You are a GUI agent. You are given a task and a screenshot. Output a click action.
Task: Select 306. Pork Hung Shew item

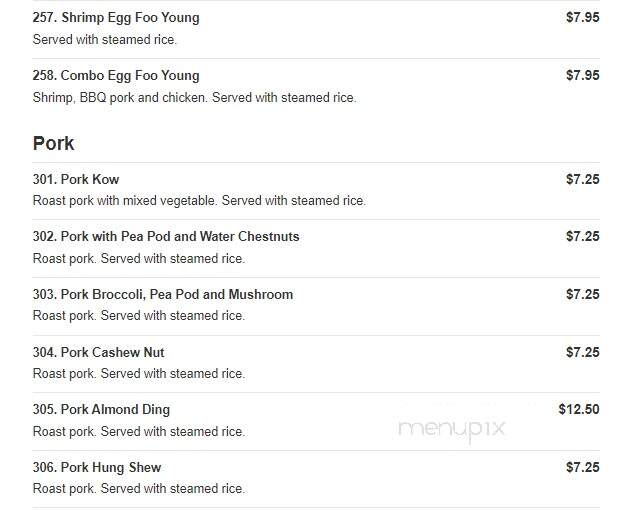[x=97, y=468]
